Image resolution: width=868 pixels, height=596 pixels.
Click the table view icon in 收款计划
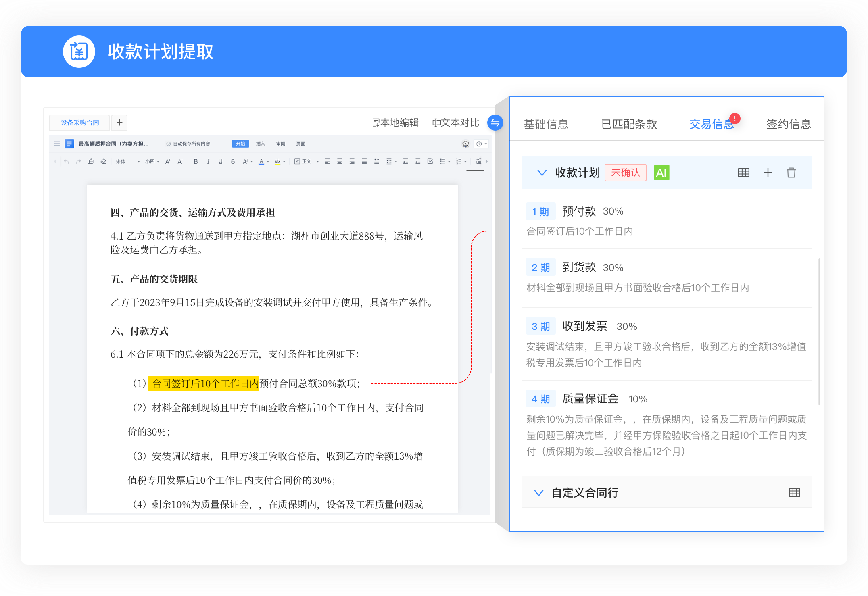click(x=743, y=173)
